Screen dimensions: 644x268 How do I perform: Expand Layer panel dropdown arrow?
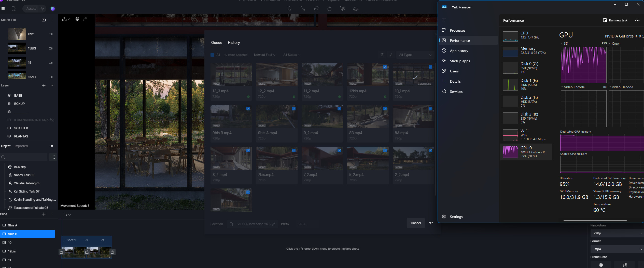coord(52,85)
